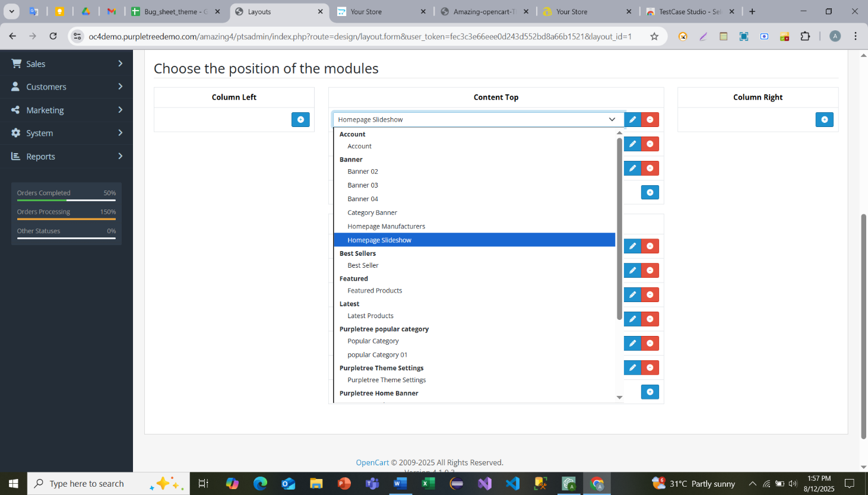The width and height of the screenshot is (868, 495).
Task: Click the Customers person icon in sidebar
Action: coord(15,87)
